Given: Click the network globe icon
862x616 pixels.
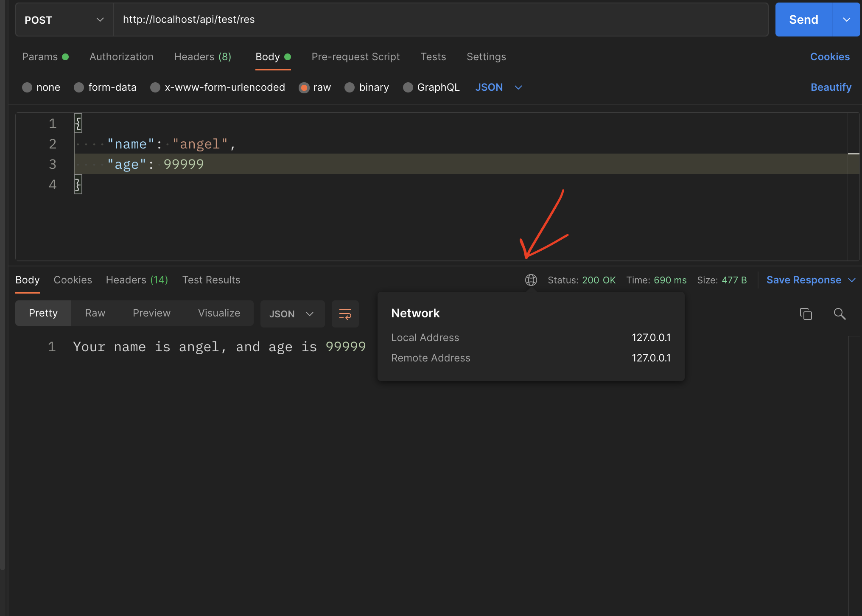Looking at the screenshot, I should coord(531,280).
